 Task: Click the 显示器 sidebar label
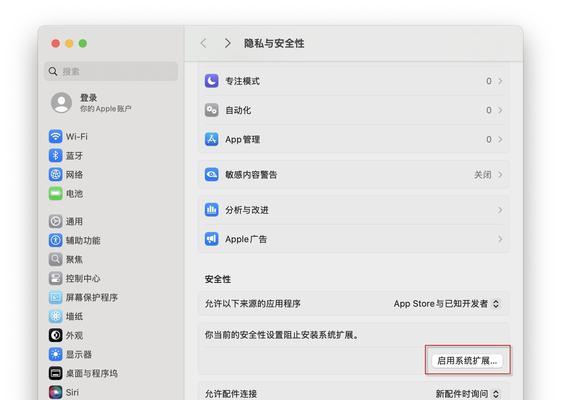tap(79, 355)
